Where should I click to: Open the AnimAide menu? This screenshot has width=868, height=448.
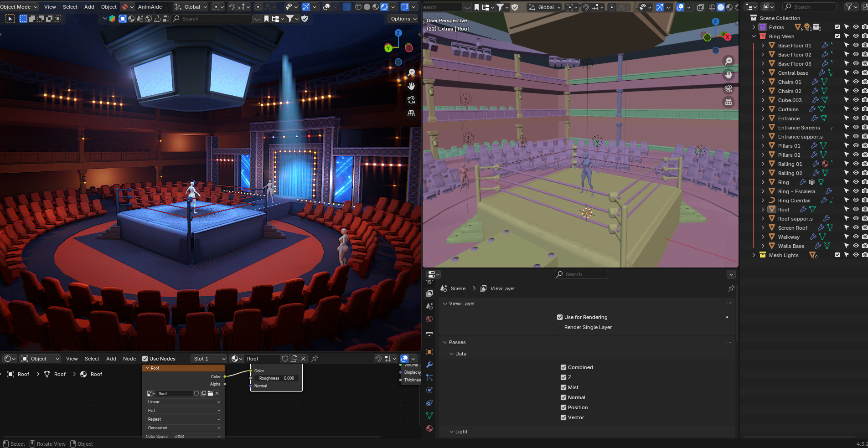[150, 7]
